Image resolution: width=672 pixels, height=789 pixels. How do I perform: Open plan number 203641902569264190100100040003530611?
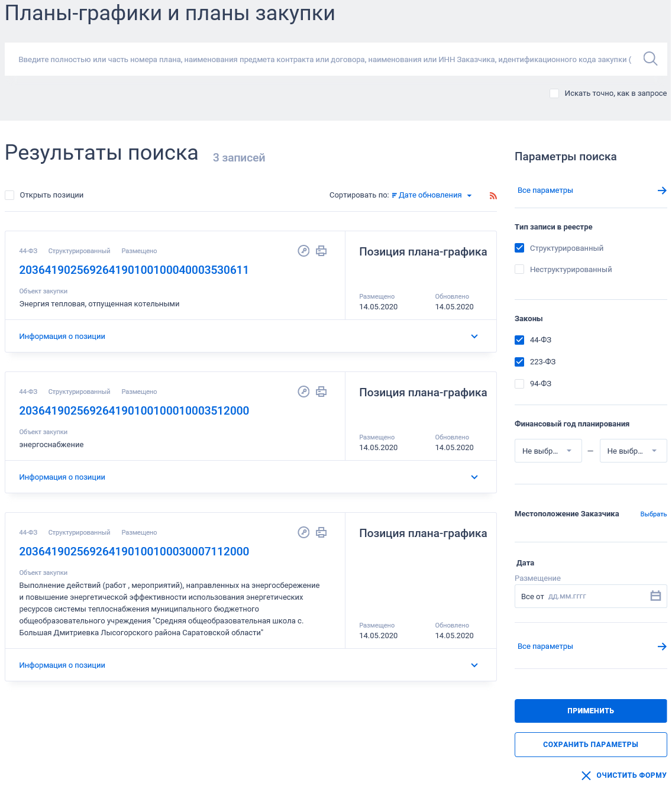coord(134,270)
